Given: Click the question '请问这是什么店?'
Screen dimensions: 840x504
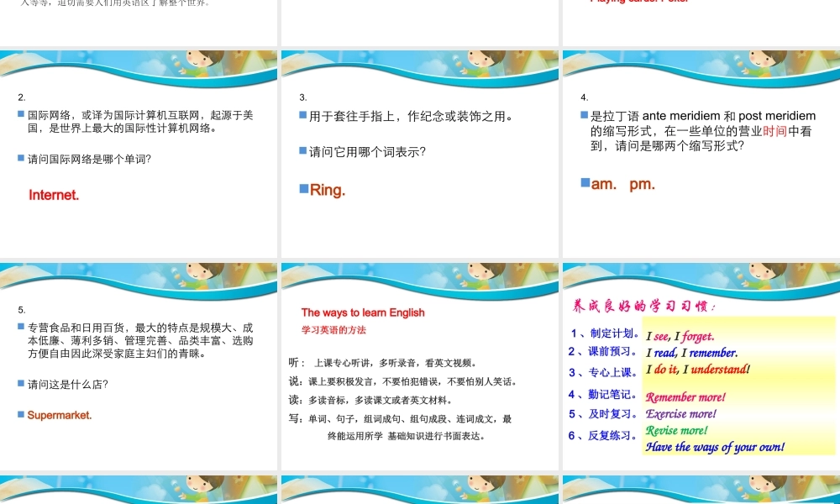Looking at the screenshot, I should 68,385.
